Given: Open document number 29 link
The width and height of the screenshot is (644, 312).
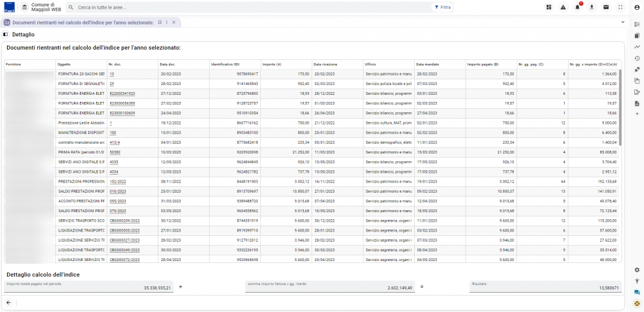Looking at the screenshot, I should click(x=111, y=83).
